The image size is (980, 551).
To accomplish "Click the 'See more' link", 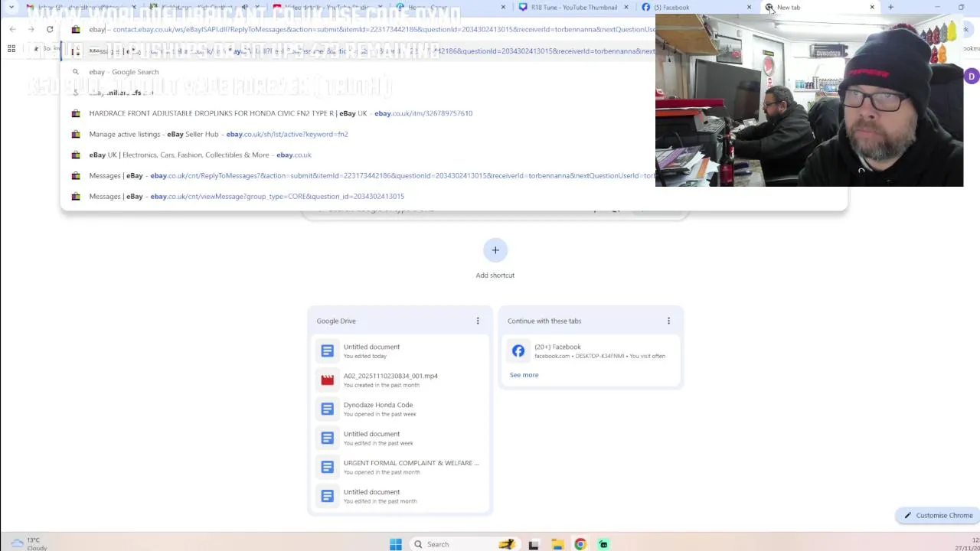I will click(x=524, y=375).
